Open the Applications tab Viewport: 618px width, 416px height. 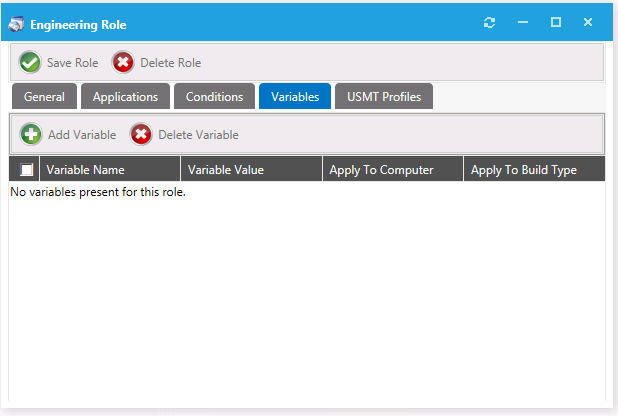click(x=125, y=97)
